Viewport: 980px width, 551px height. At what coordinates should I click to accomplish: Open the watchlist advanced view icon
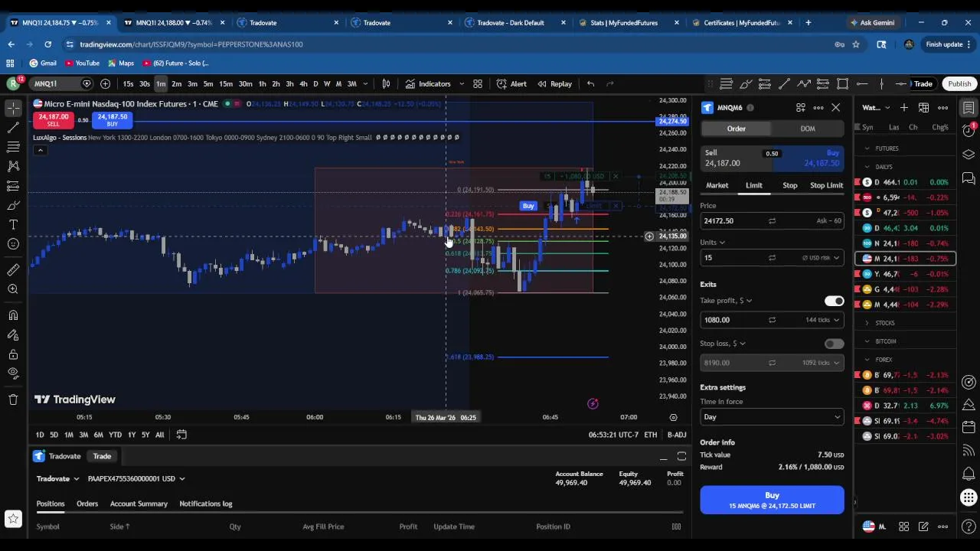pos(923,108)
